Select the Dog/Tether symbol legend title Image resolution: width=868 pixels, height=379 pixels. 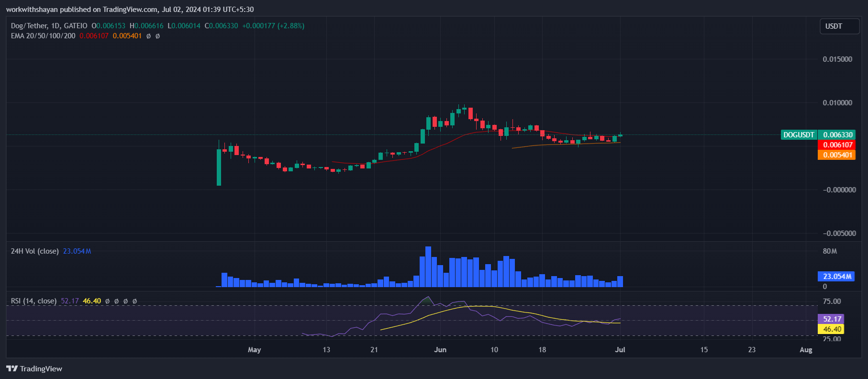coord(49,26)
